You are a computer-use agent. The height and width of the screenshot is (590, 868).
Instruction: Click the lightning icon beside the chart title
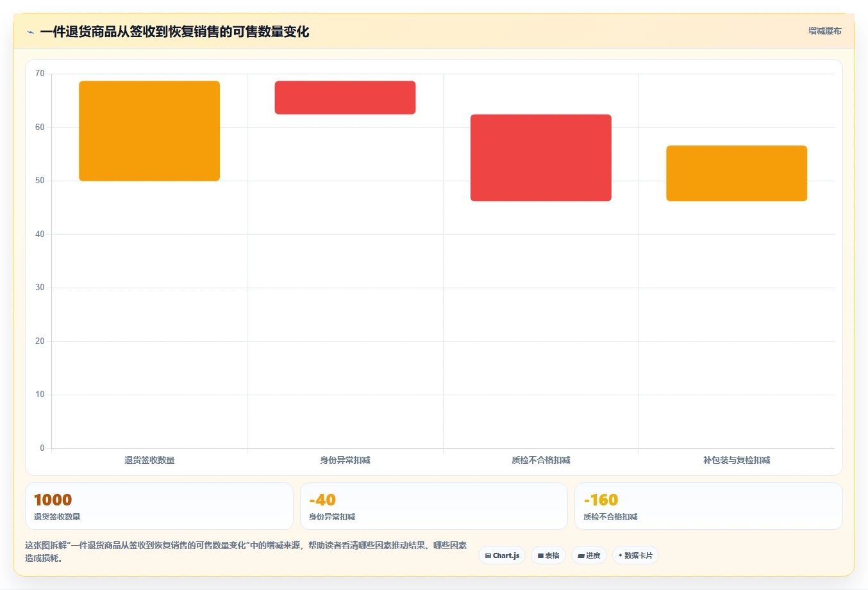tap(30, 32)
